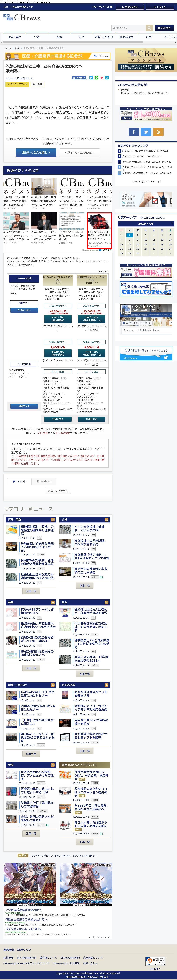The width and height of the screenshot is (177, 980).
Task: Click 手続きへ進む under free CBnews会員 plan
Action: pyautogui.click(x=24, y=310)
